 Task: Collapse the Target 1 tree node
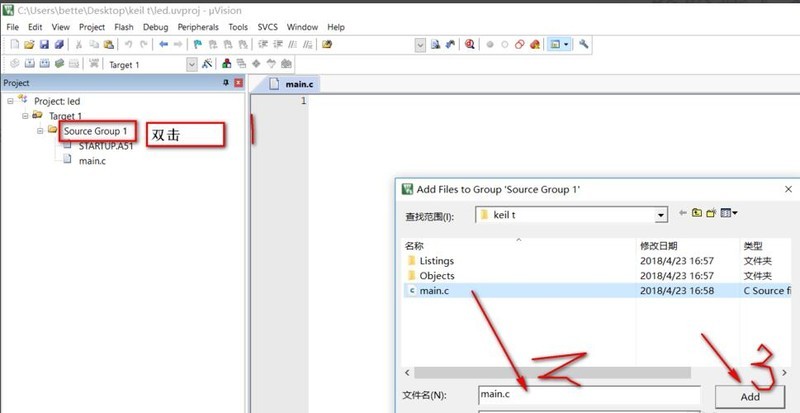point(25,116)
